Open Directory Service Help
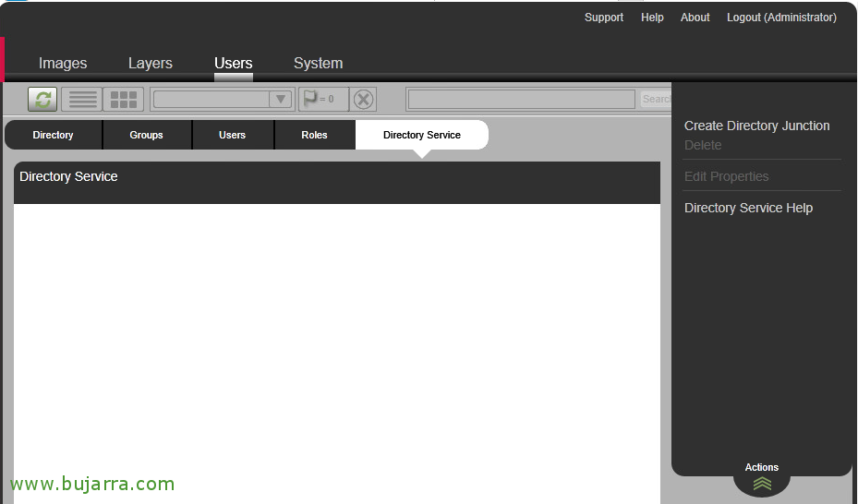Screen dimensions: 858x504 (x=748, y=208)
